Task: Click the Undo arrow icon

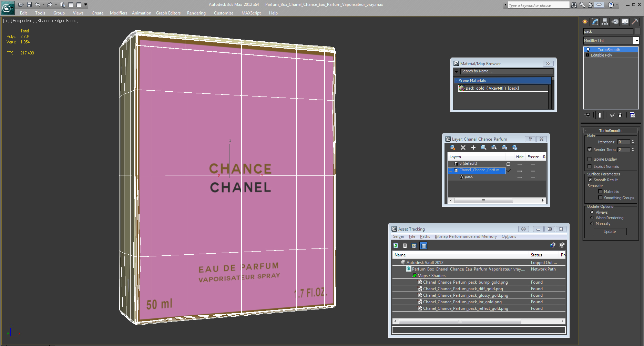Action: (38, 5)
